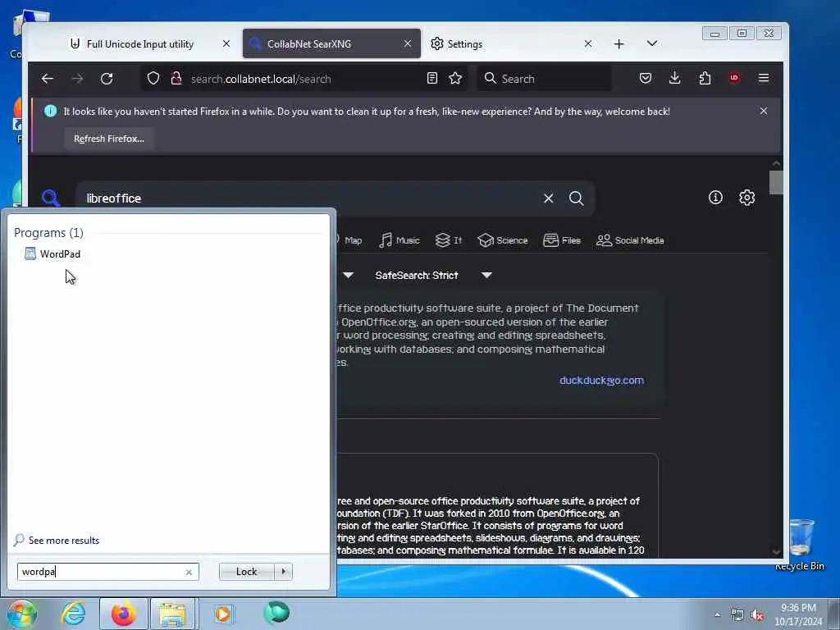Click the muted volume tray icon

tap(757, 615)
